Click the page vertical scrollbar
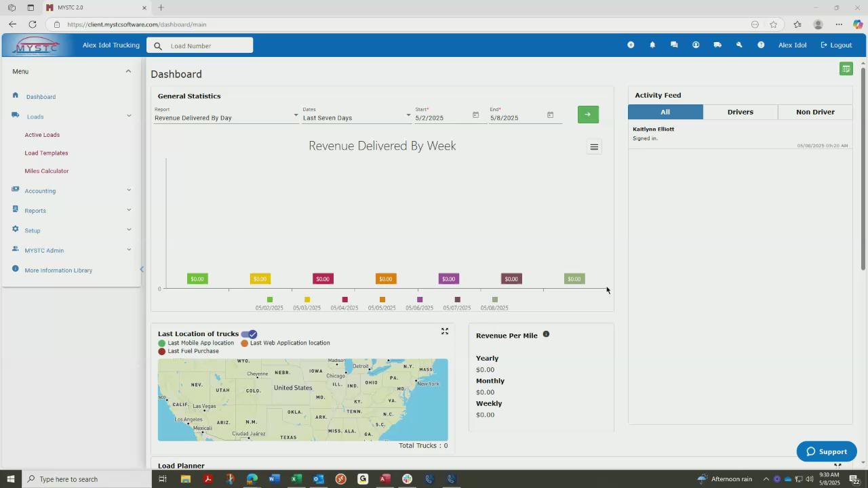 tap(863, 169)
